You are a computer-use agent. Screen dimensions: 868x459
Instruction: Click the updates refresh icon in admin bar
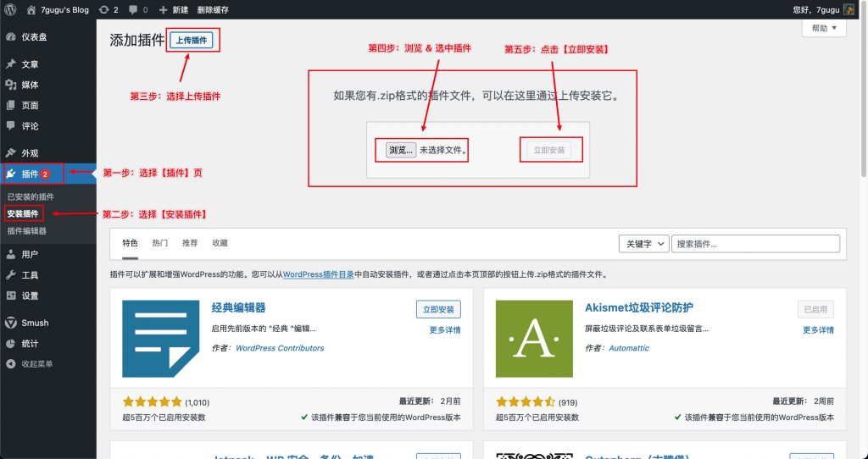point(103,9)
